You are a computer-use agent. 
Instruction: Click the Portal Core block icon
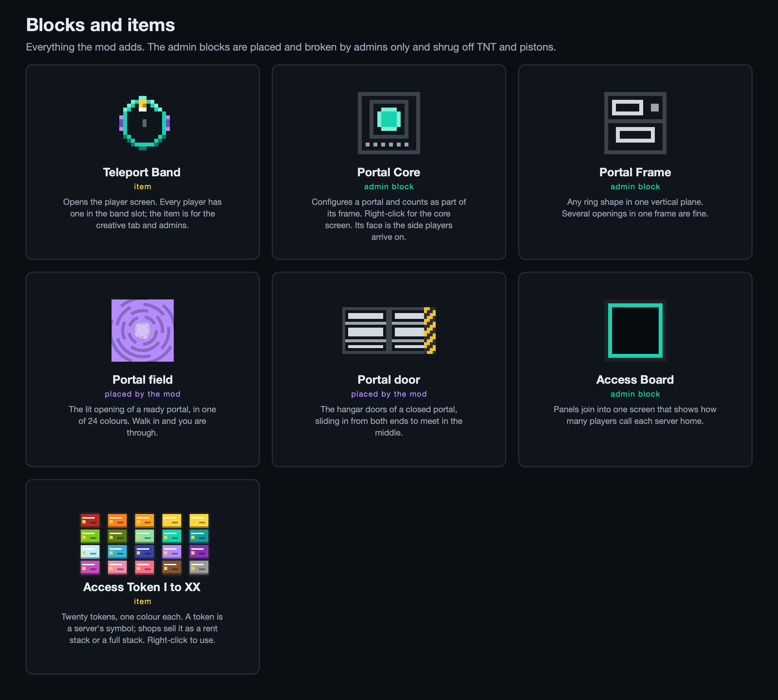point(389,123)
